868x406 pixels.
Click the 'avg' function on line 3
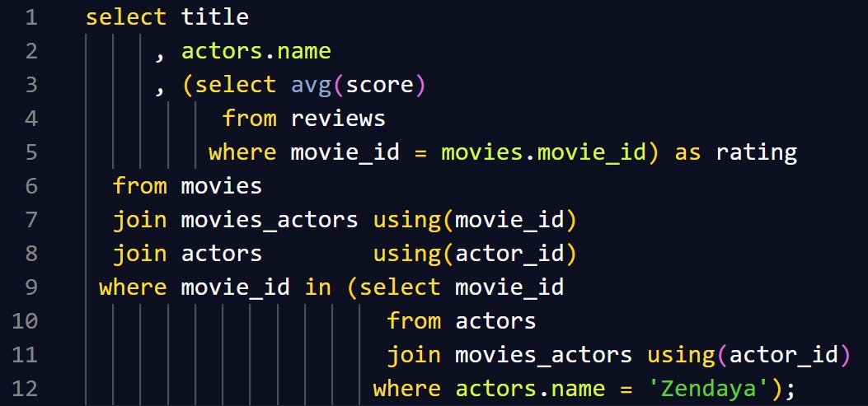(311, 85)
